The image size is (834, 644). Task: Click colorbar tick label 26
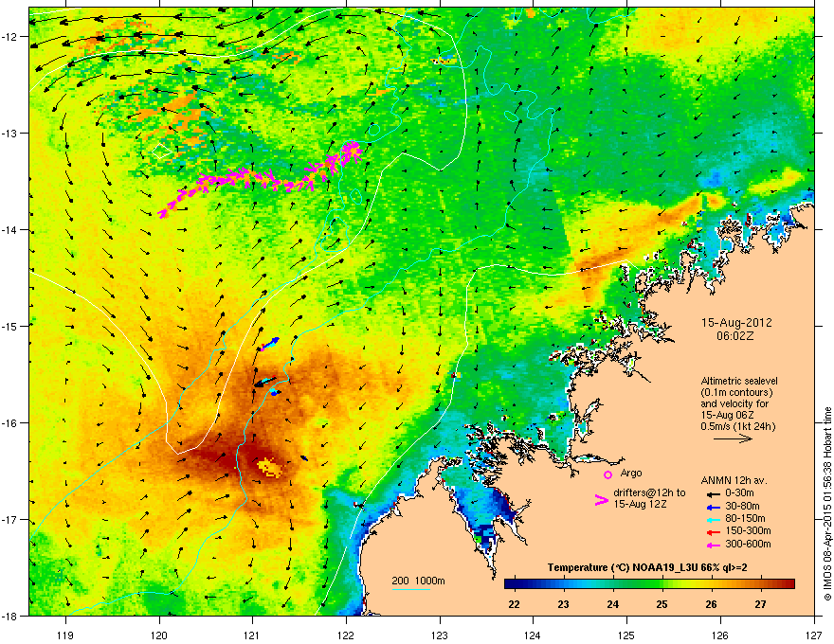(x=711, y=604)
